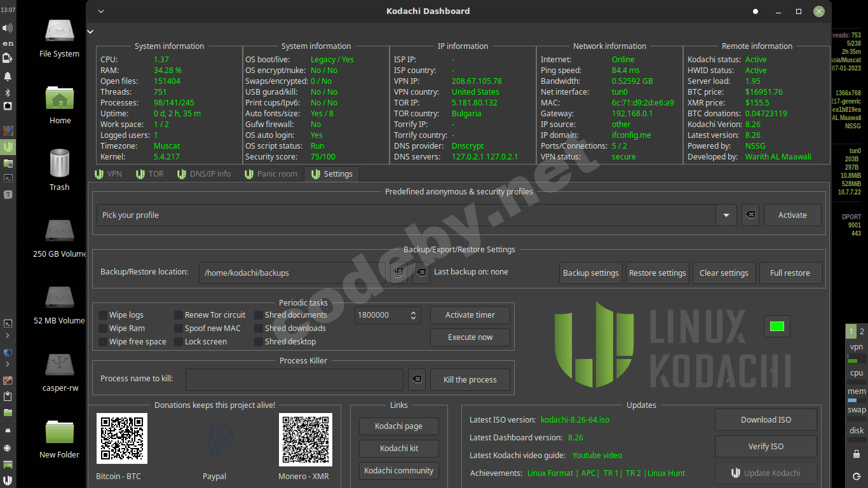Open the Kodachi community link button
The height and width of the screenshot is (488, 868).
point(399,470)
